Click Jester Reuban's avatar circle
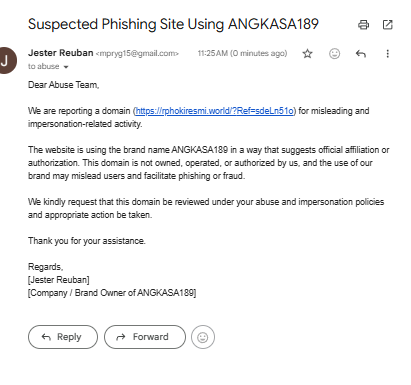 5,61
